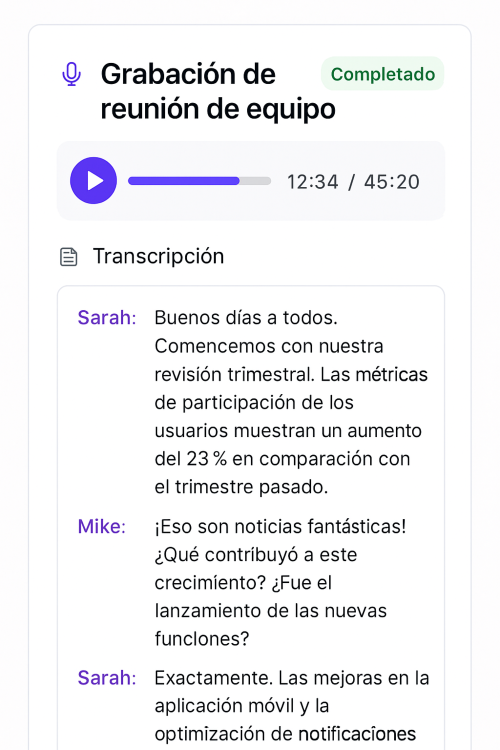
Task: Select the Transcripción heading
Action: 158,256
